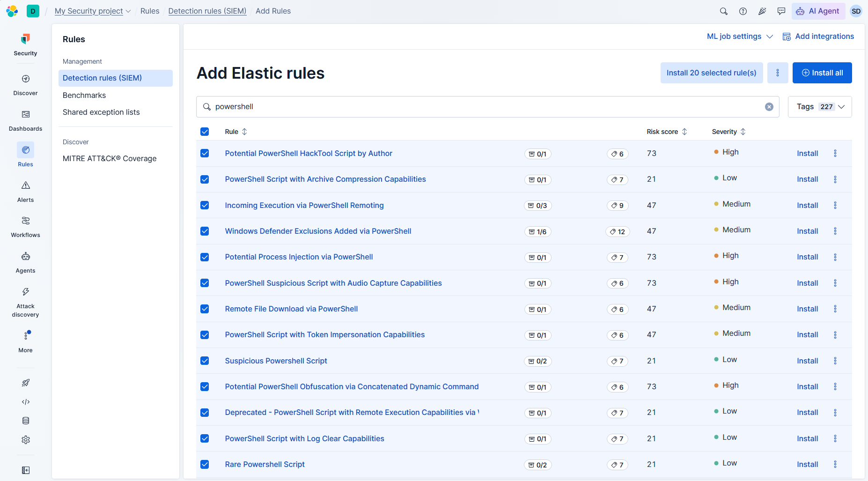
Task: Click the Install all button
Action: coord(822,73)
